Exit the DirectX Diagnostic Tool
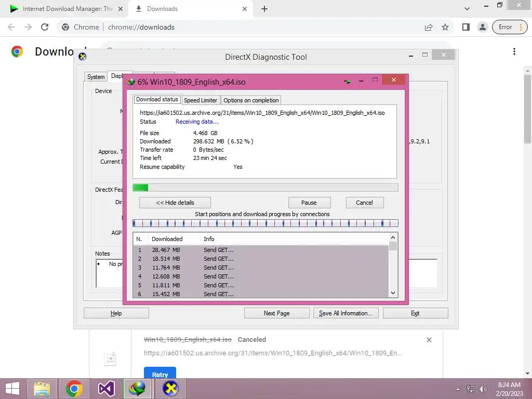Viewport: 532px width, 399px height. pos(415,313)
